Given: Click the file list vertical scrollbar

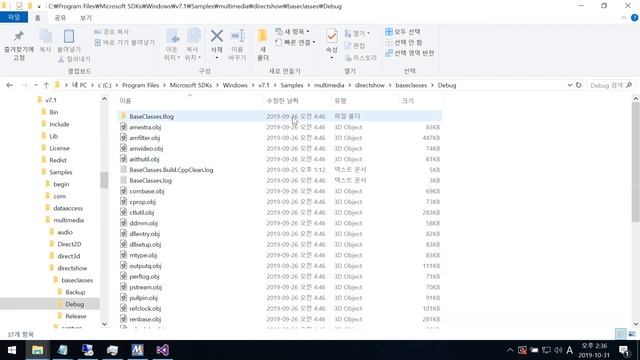Looking at the screenshot, I should pyautogui.click(x=636, y=162).
